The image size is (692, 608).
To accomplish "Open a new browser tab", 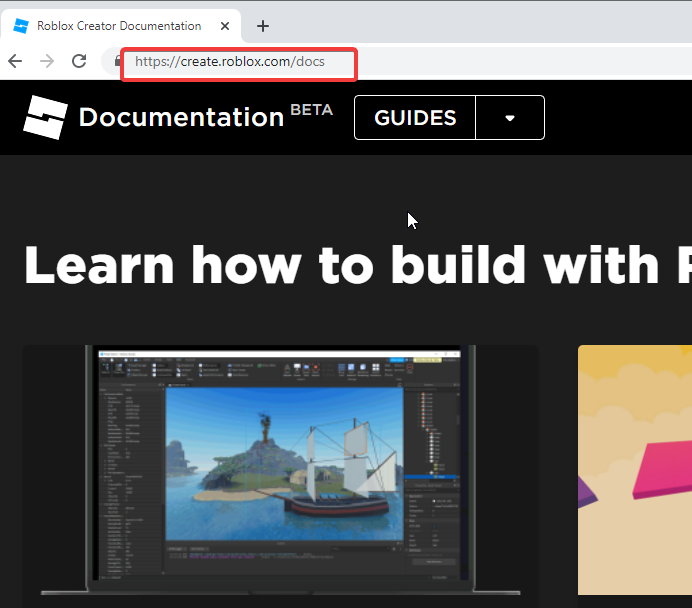I will [263, 26].
